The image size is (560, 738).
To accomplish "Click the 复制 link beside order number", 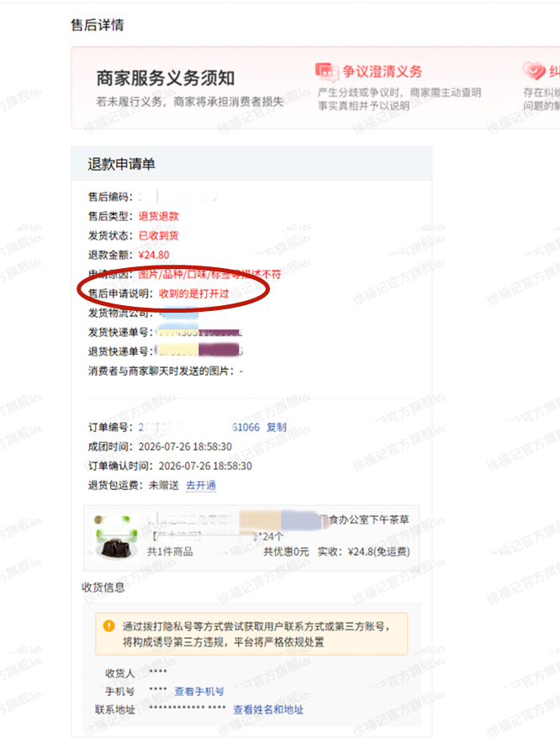I will coord(277,427).
